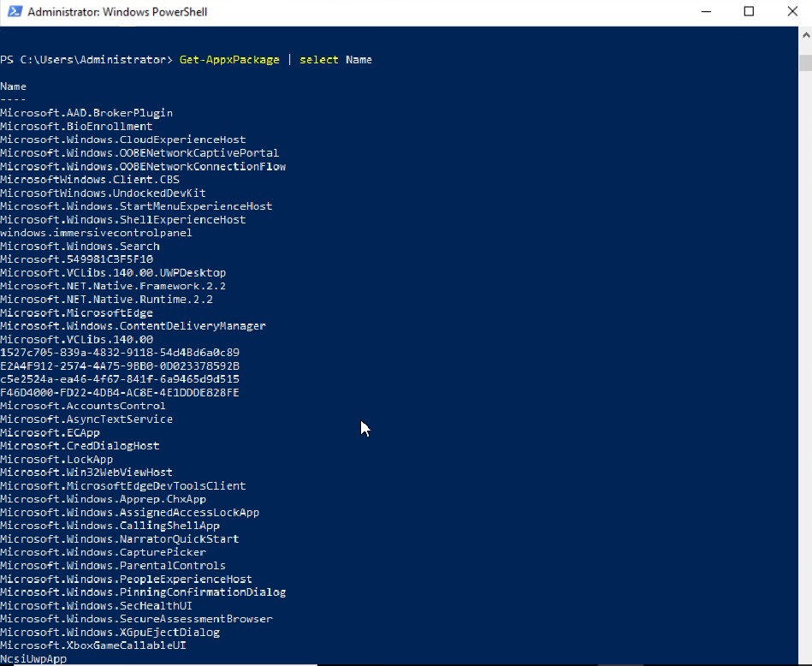Click the 'select' keyword in the command
Image resolution: width=812 pixels, height=666 pixels.
319,60
